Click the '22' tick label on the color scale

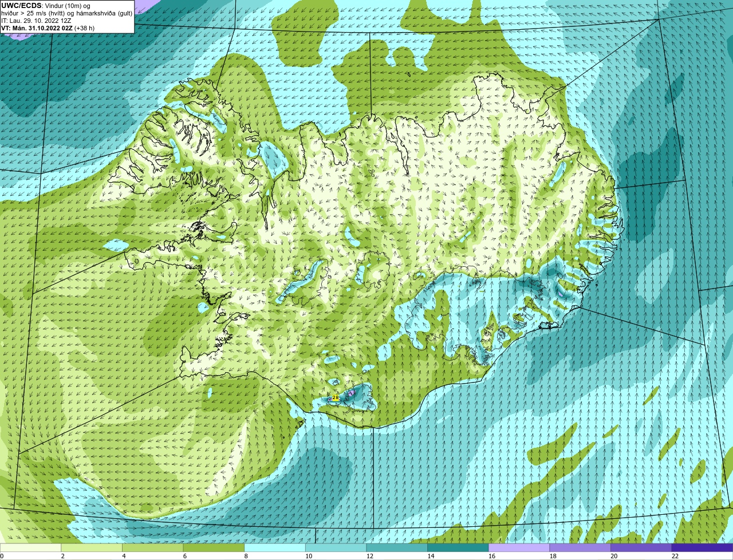pos(675,556)
